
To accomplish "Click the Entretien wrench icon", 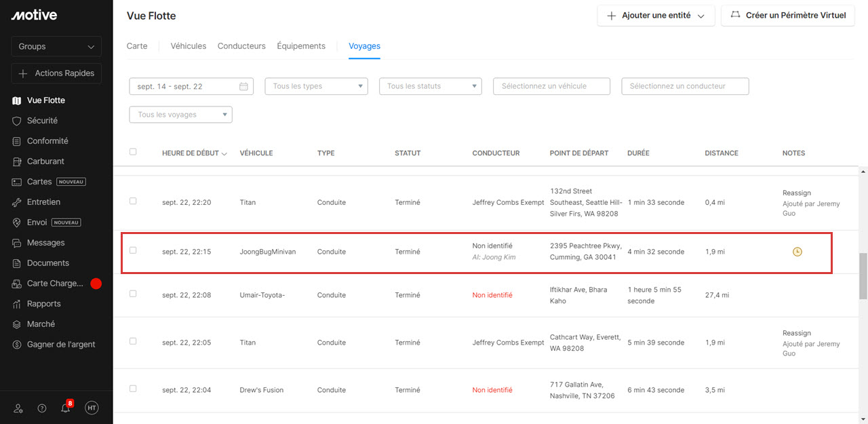I will [17, 202].
